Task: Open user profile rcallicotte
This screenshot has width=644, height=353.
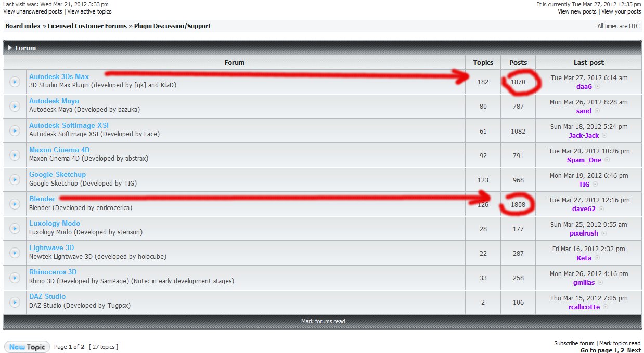Action: (584, 307)
